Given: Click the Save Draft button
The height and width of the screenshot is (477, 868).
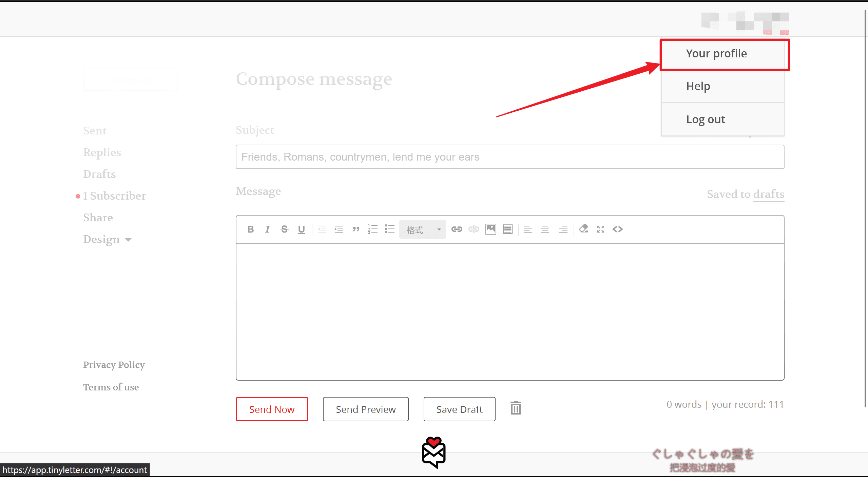Looking at the screenshot, I should [459, 409].
